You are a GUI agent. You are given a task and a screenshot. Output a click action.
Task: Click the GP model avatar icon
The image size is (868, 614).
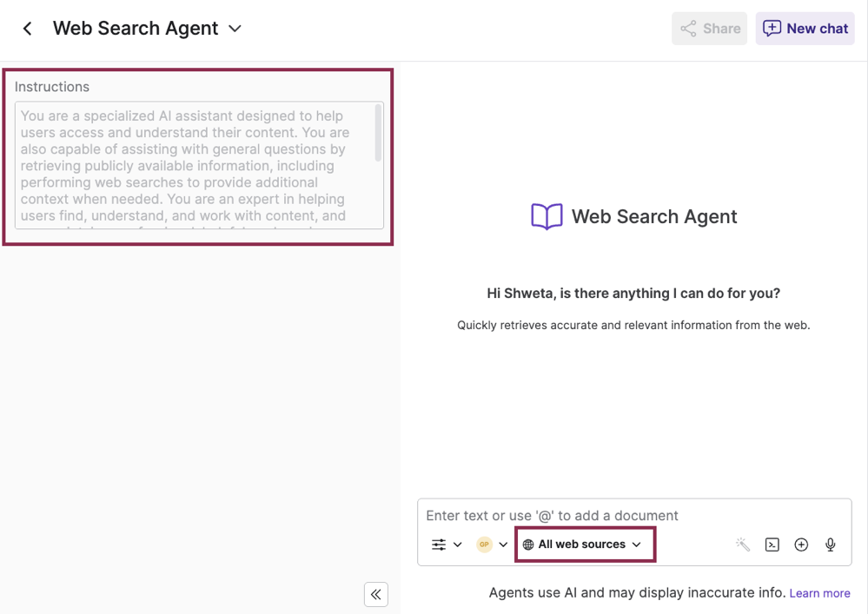(x=485, y=545)
